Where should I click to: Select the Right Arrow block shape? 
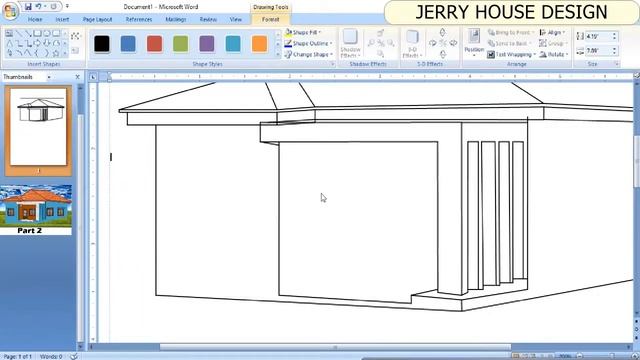coord(37,43)
